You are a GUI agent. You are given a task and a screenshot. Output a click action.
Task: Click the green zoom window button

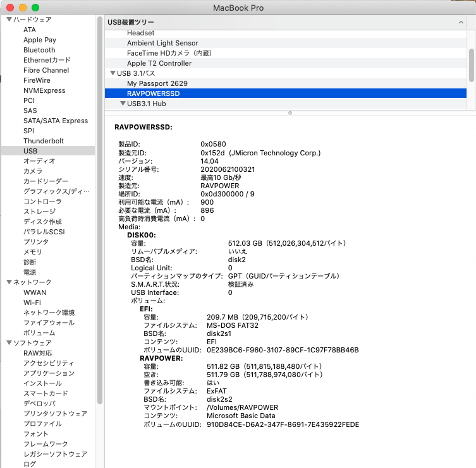pos(35,8)
